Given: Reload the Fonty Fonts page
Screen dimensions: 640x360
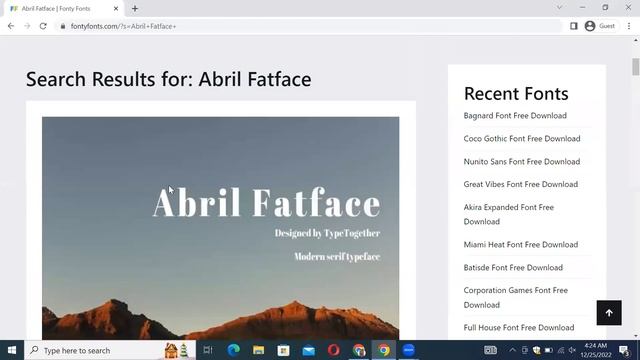Looking at the screenshot, I should point(43,26).
